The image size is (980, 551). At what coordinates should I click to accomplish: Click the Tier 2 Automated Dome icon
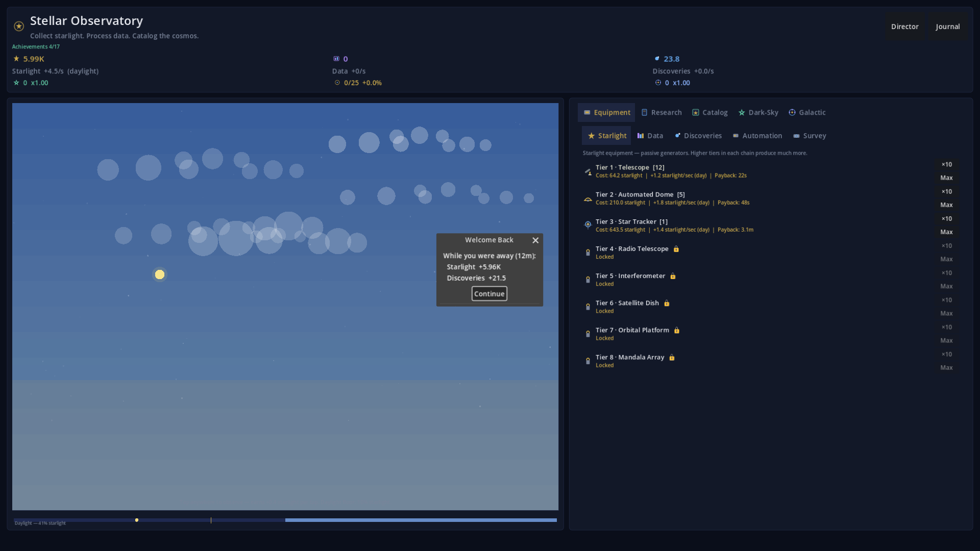pos(588,198)
